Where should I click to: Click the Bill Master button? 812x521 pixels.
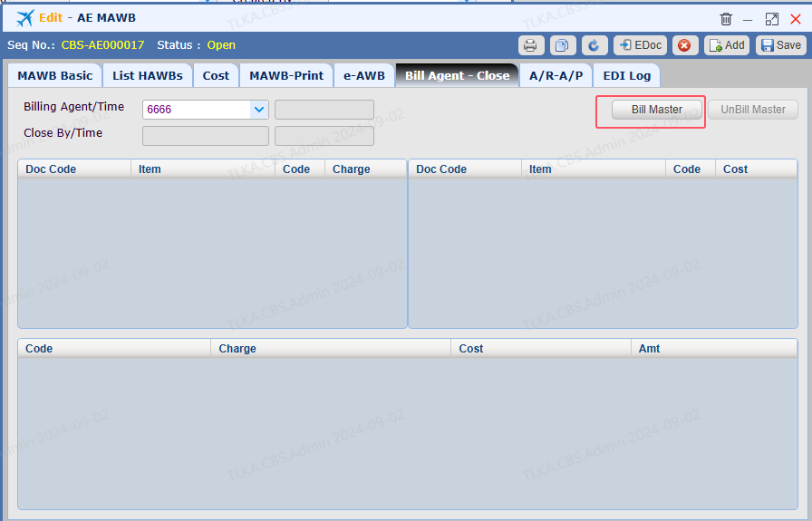click(x=657, y=110)
